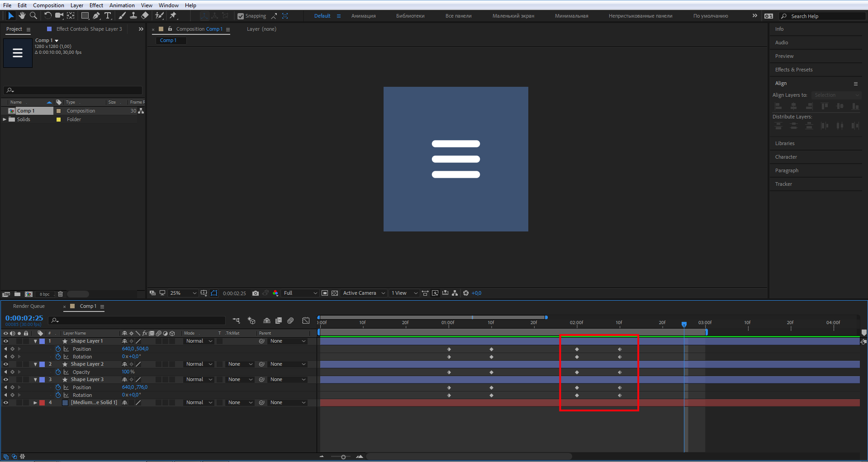
Task: Select the Type tool
Action: 108,16
